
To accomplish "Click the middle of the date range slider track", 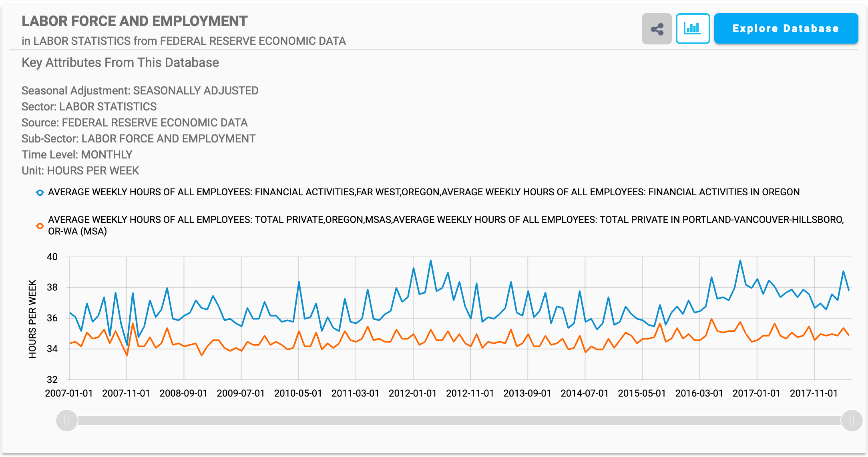I will coord(459,421).
